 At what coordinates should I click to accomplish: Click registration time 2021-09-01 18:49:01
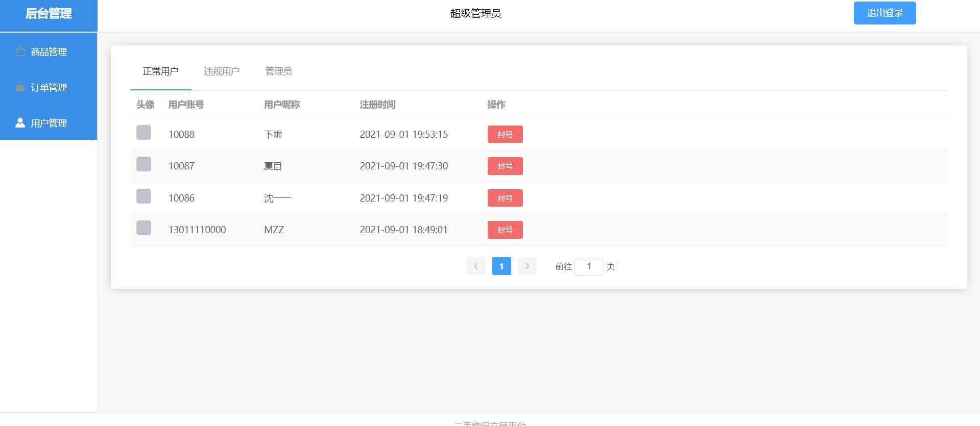pos(403,230)
